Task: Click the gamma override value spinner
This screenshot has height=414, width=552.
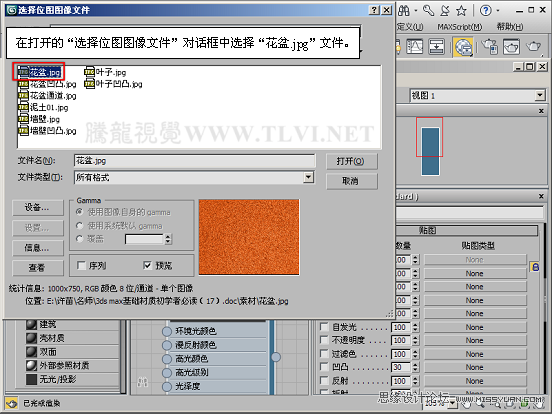Action: click(168, 239)
